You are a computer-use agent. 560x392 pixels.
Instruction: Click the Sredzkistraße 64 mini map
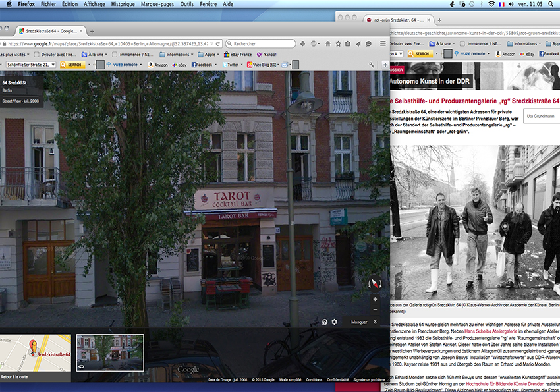coord(36,352)
